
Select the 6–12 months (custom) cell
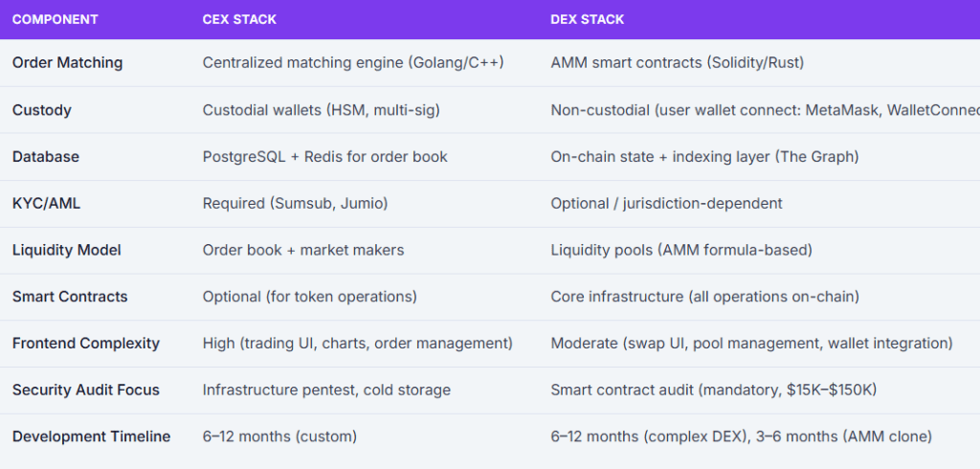click(279, 436)
